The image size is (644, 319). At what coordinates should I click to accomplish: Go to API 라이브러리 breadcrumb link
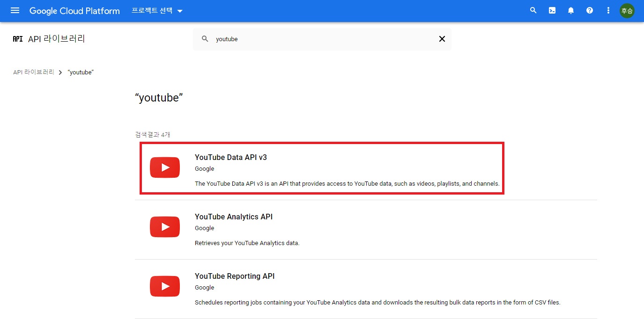(x=34, y=72)
